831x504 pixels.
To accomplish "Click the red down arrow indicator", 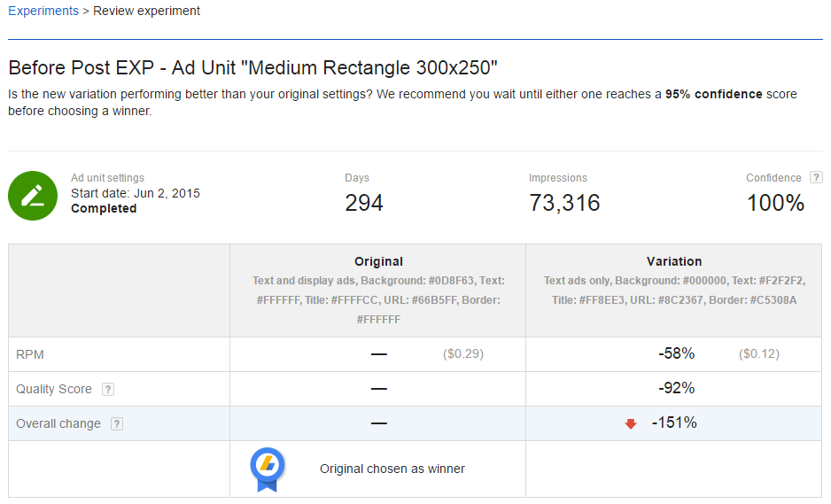I will pos(631,423).
